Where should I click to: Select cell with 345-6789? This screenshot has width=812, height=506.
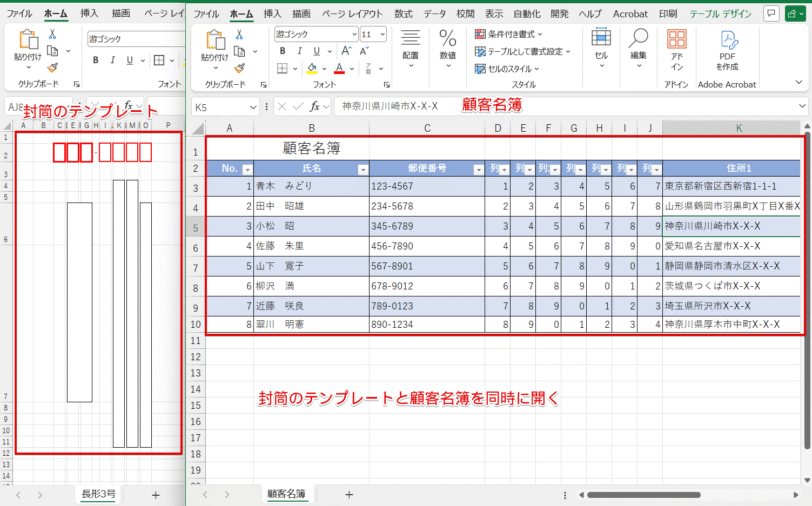[427, 226]
